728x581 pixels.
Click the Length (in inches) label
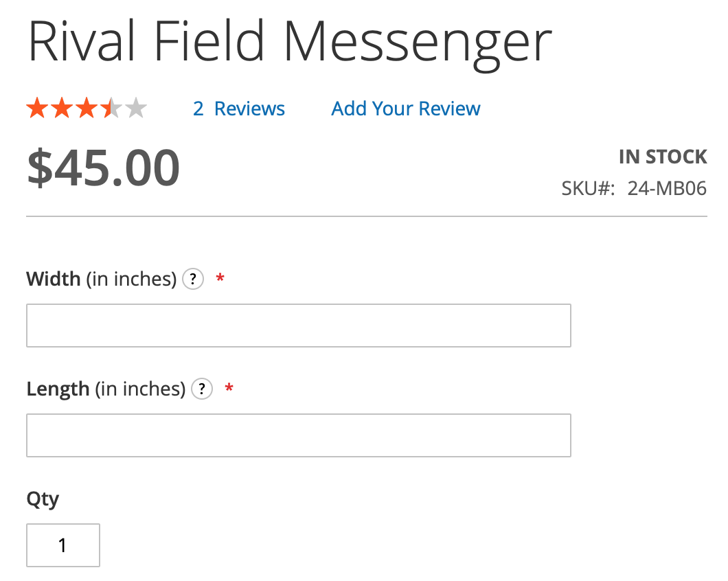[106, 389]
